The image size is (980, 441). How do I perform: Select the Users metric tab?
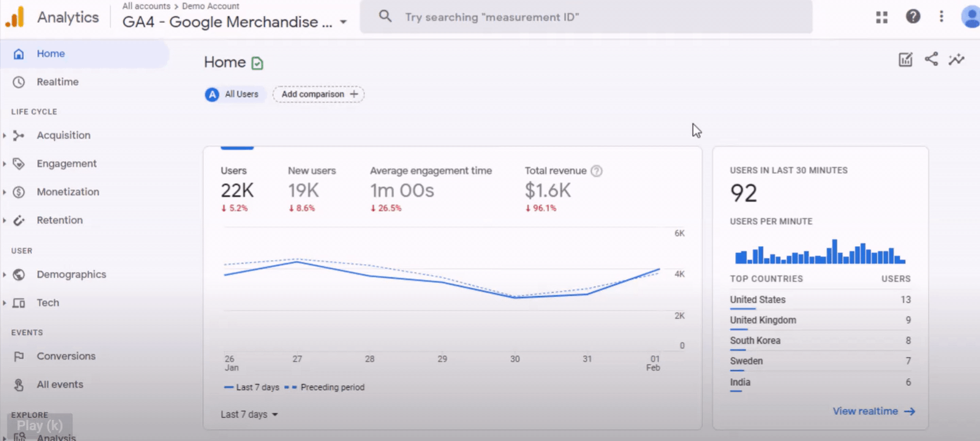237,190
